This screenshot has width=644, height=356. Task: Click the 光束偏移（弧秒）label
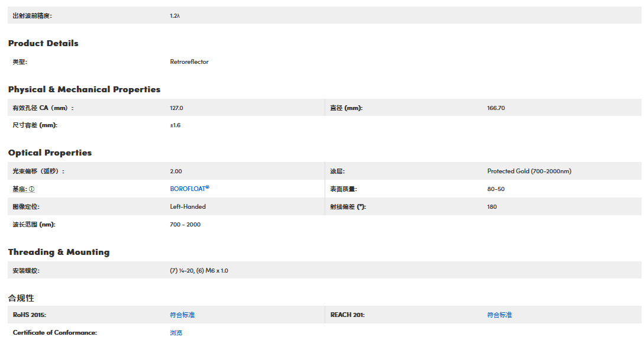click(x=38, y=171)
